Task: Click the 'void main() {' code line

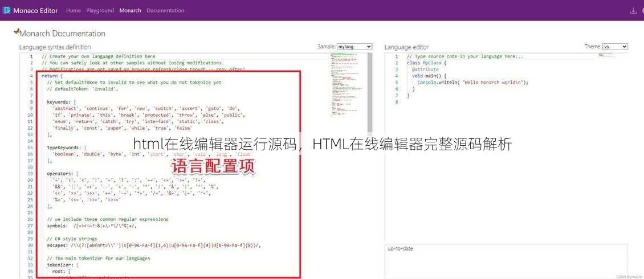Action: point(429,76)
